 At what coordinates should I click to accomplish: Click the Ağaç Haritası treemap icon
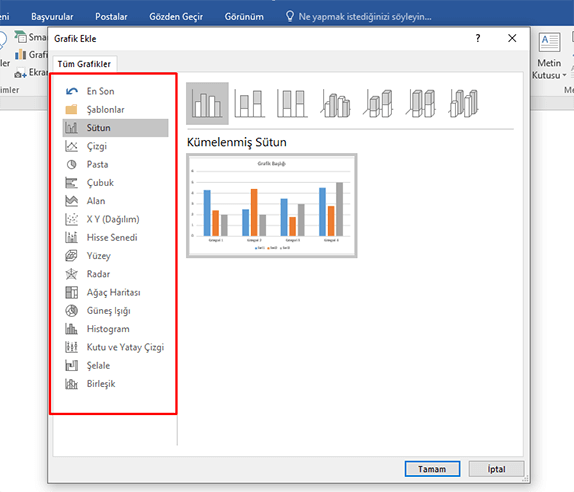pos(71,292)
